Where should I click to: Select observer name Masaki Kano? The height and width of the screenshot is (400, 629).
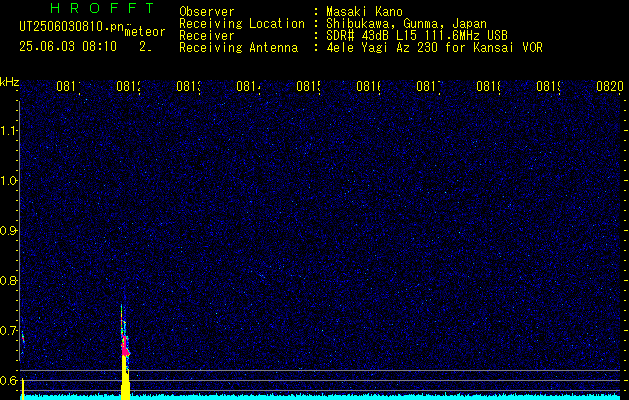click(x=364, y=11)
